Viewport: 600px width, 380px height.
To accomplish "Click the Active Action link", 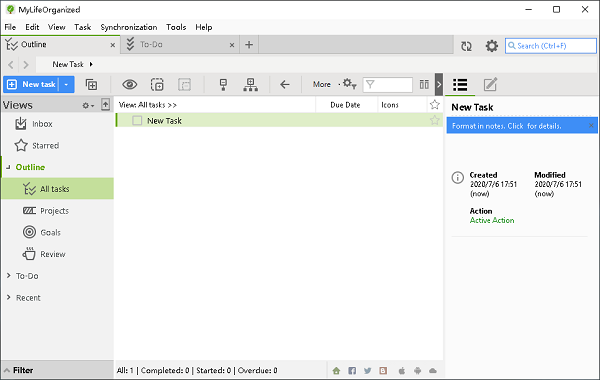I will tap(492, 220).
